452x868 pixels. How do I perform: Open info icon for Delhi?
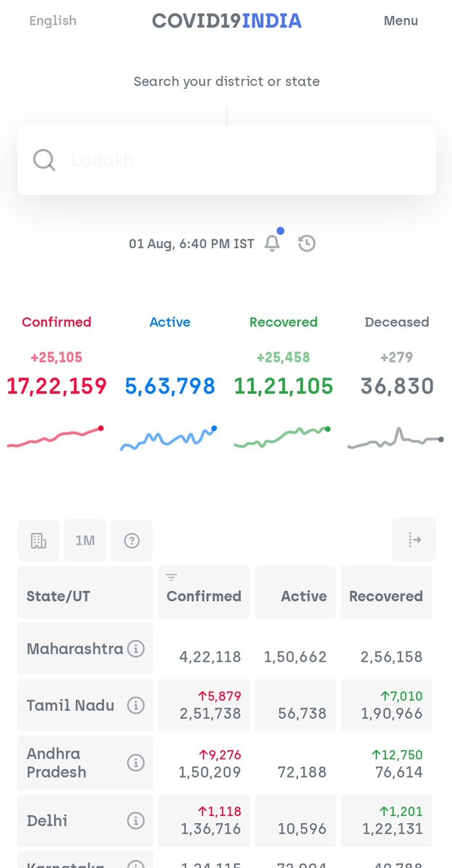click(135, 821)
